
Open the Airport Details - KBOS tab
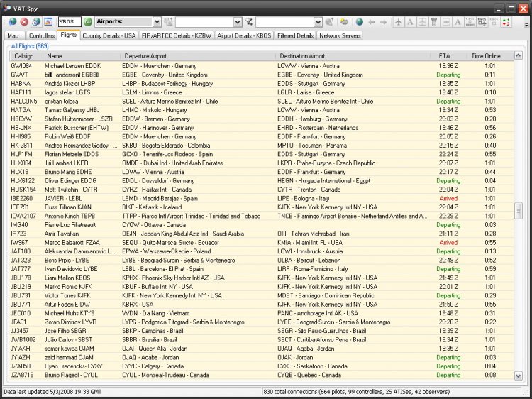coord(244,35)
